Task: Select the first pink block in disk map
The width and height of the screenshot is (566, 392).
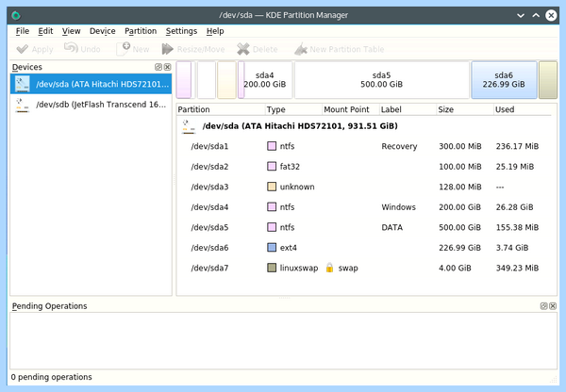Action: (x=184, y=80)
